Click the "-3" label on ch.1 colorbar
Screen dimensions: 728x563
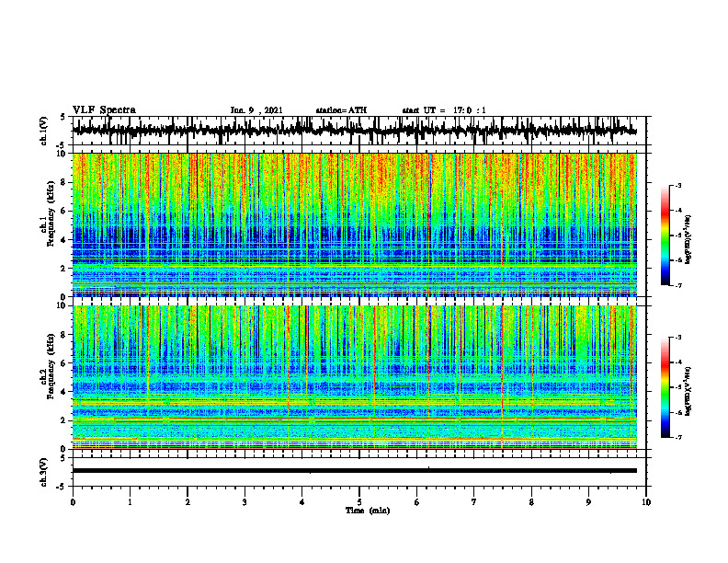678,186
